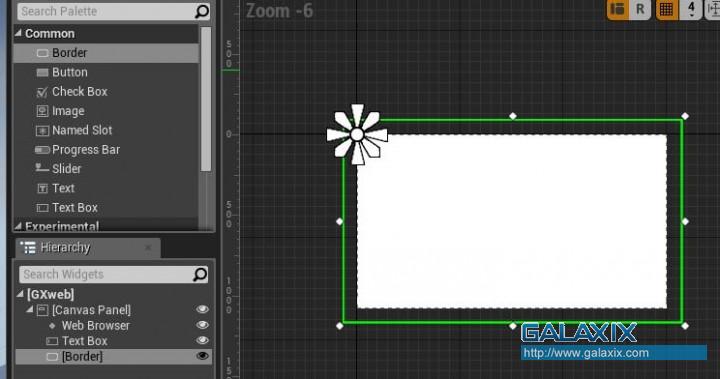Choose the Progress Bar widget
Image resolution: width=720 pixels, height=379 pixels.
tap(106, 150)
